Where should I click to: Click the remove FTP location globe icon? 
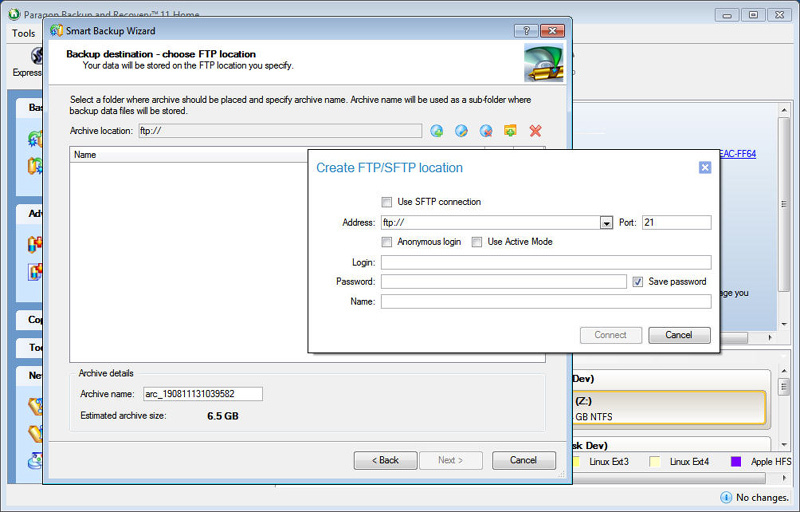[x=486, y=131]
